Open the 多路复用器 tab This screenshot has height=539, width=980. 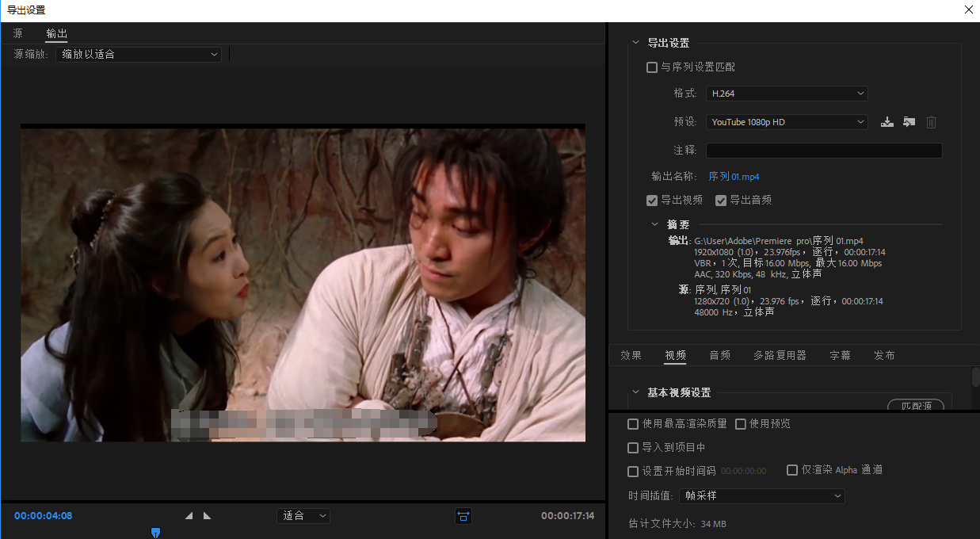[780, 356]
